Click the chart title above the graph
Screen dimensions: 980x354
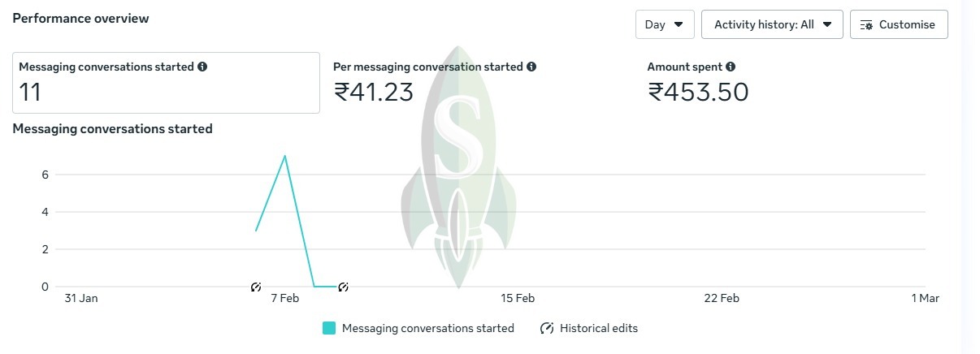[x=112, y=128]
